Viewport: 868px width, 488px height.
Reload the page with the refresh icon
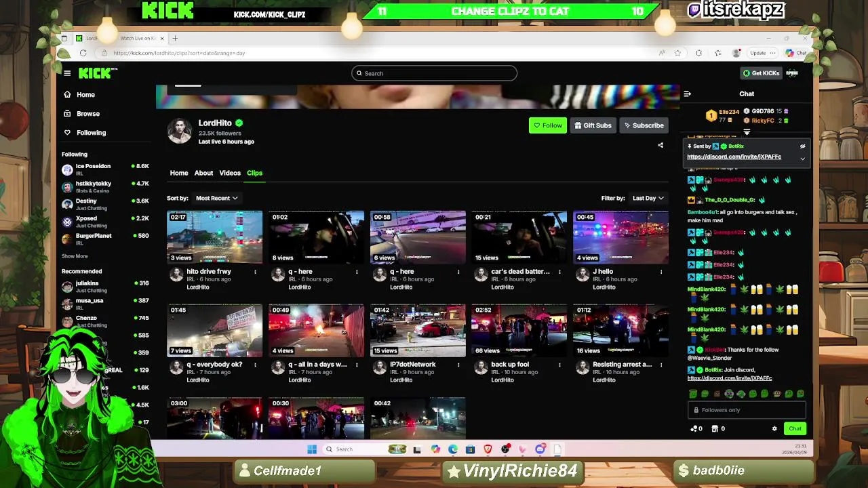pos(83,53)
